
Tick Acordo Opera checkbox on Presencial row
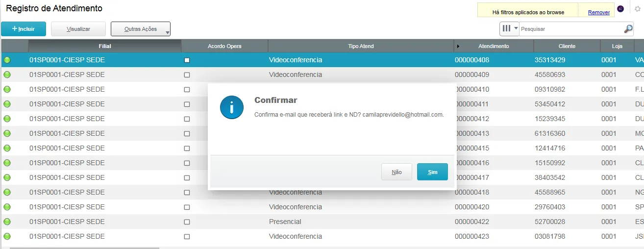[x=187, y=222]
